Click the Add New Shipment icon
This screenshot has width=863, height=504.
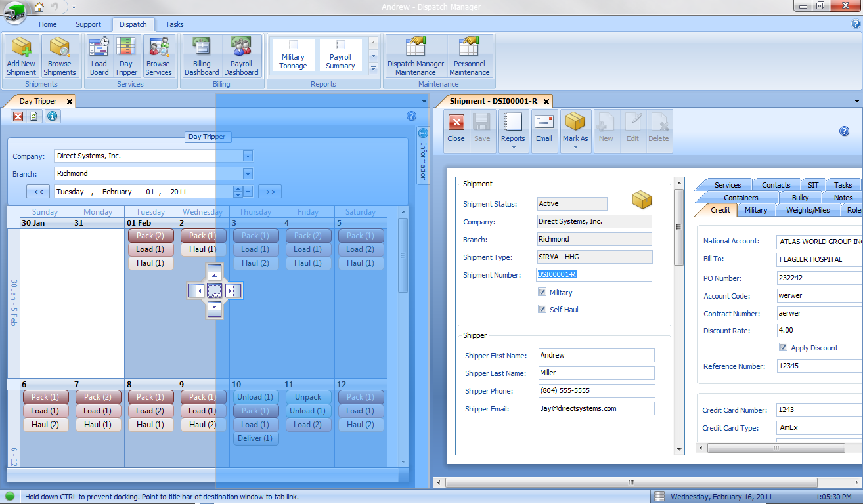pyautogui.click(x=21, y=56)
